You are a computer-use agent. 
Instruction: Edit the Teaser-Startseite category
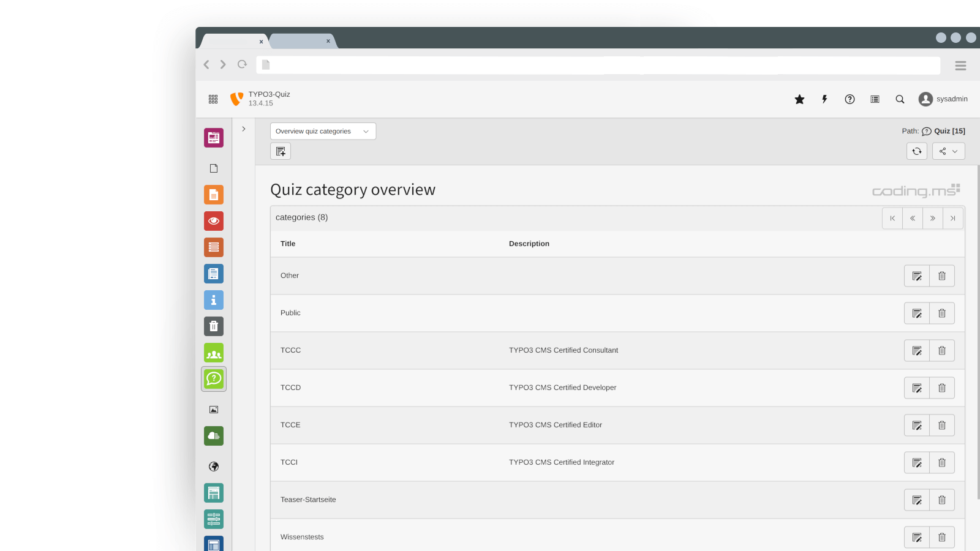coord(917,500)
